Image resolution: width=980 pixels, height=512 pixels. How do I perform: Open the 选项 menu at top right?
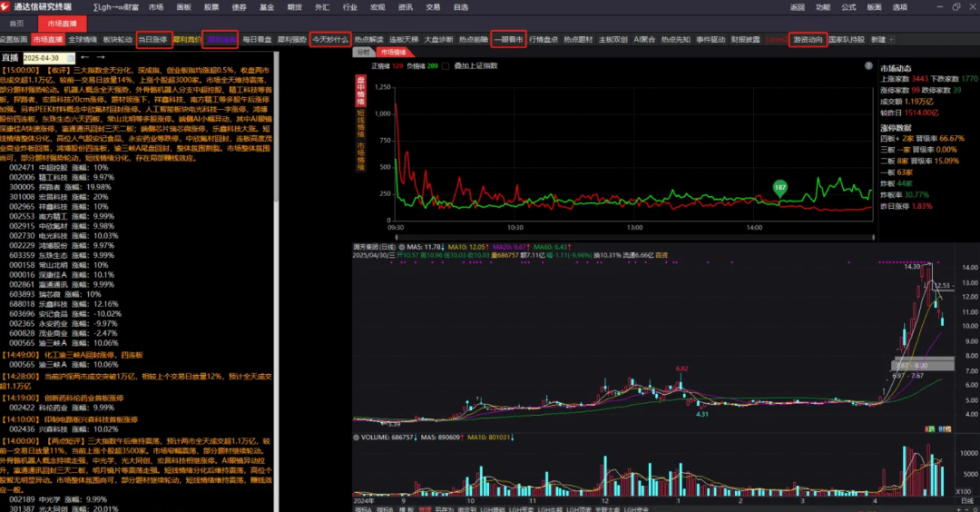coord(900,7)
